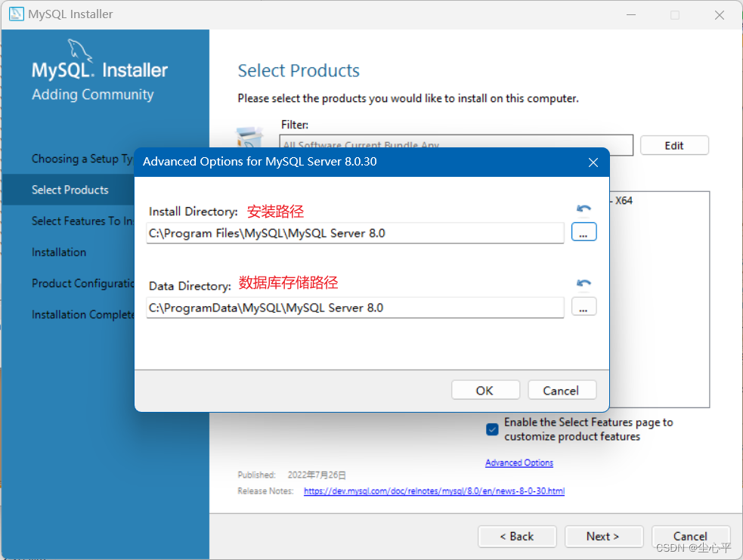Click the MySQL Installer title bar icon
Image resolution: width=743 pixels, height=560 pixels.
pos(16,14)
